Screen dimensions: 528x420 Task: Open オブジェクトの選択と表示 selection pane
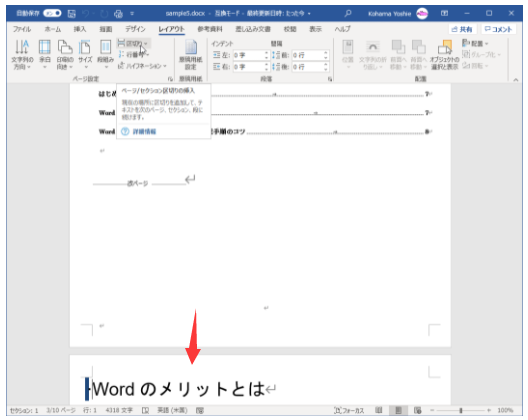click(x=444, y=54)
